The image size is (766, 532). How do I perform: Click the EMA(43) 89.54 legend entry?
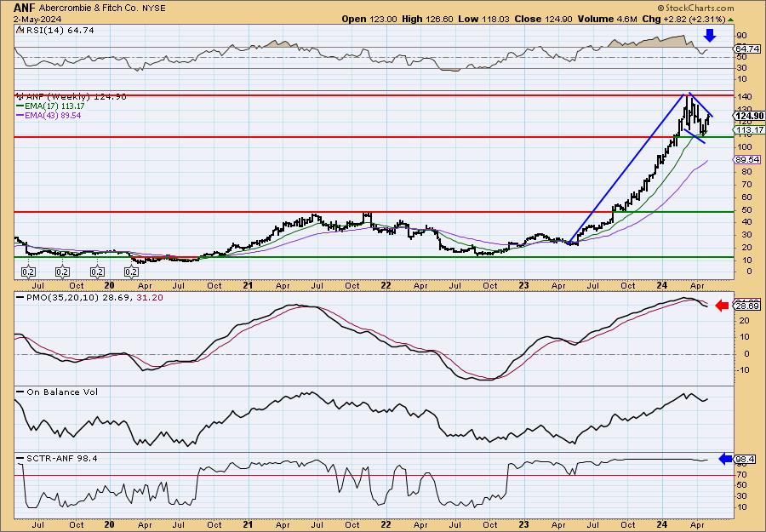49,115
